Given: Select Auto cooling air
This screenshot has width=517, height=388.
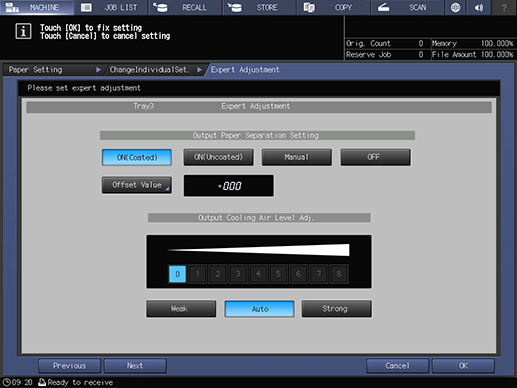Looking at the screenshot, I should [x=259, y=309].
